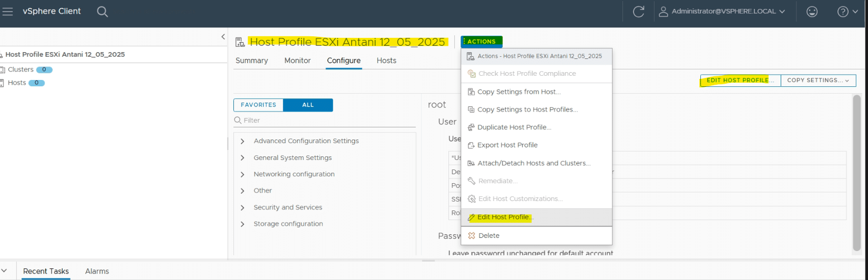Expand Storage configuration
The width and height of the screenshot is (868, 280).
click(x=242, y=224)
